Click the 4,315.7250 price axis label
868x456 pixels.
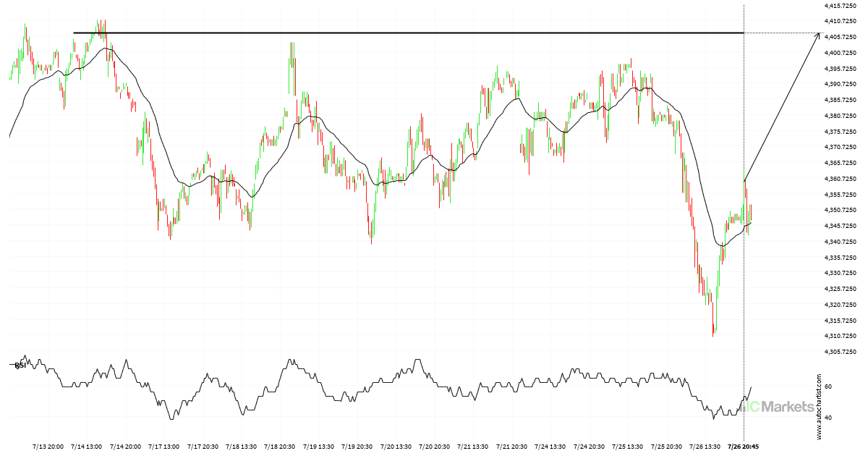coord(841,321)
